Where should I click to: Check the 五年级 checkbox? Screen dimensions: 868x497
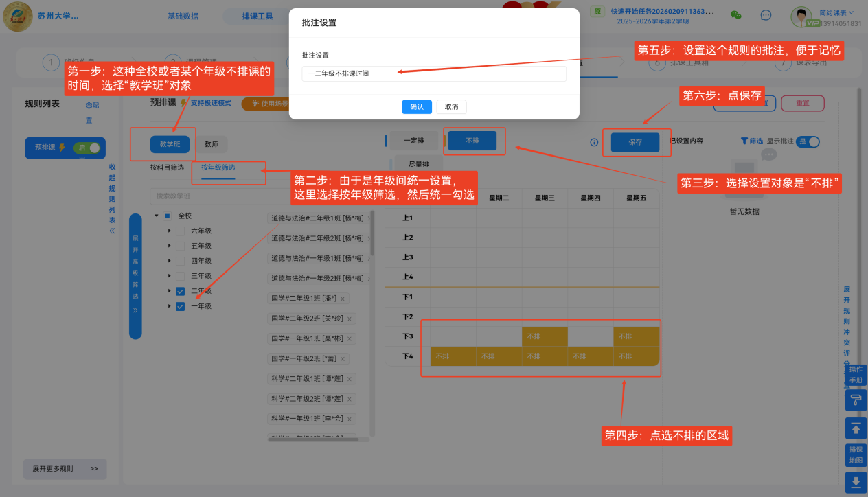coord(181,246)
